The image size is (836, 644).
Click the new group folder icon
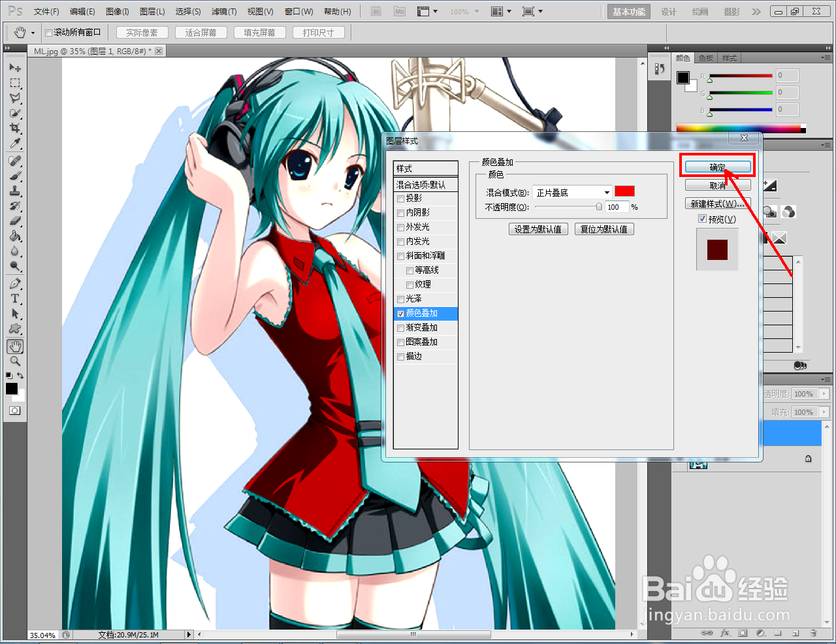tap(778, 633)
